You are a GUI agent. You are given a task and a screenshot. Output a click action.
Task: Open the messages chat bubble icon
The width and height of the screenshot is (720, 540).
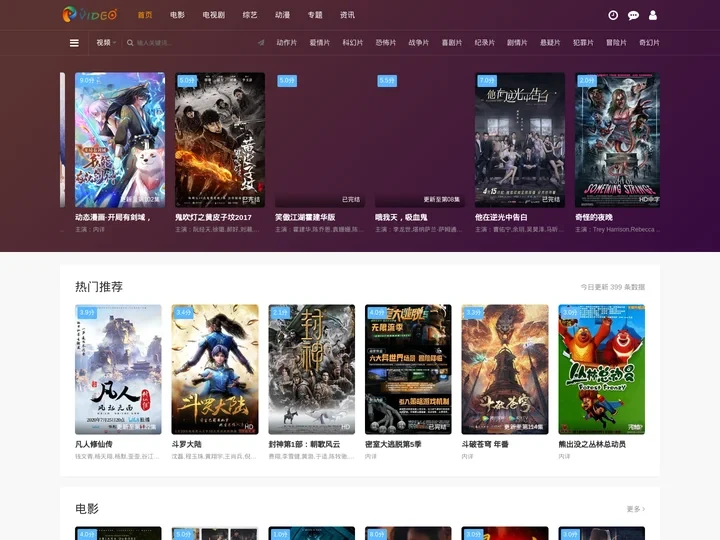click(633, 15)
